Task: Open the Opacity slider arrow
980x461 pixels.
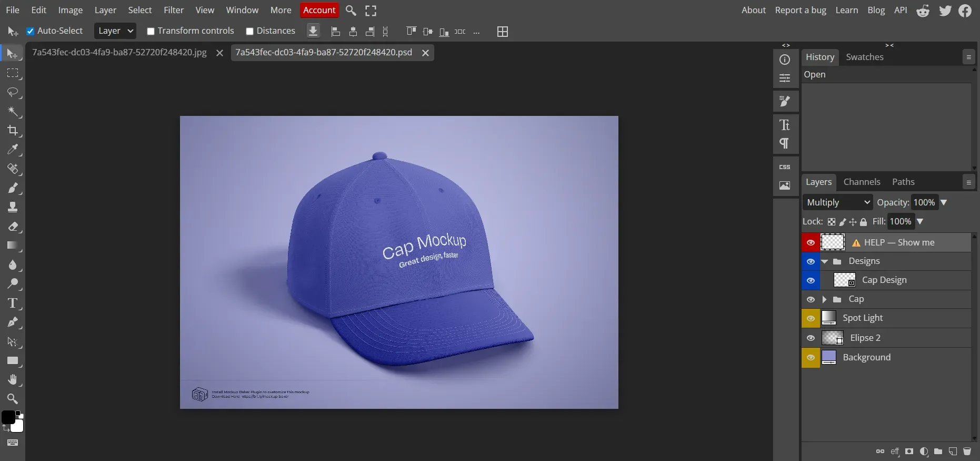Action: click(944, 202)
